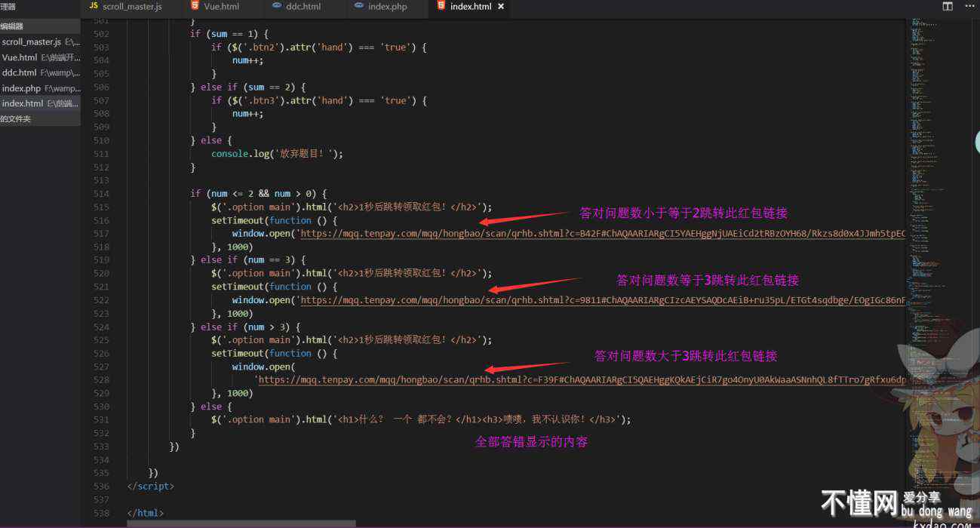Switch to the Vue.html editor tab
The image size is (980, 528).
[x=215, y=6]
